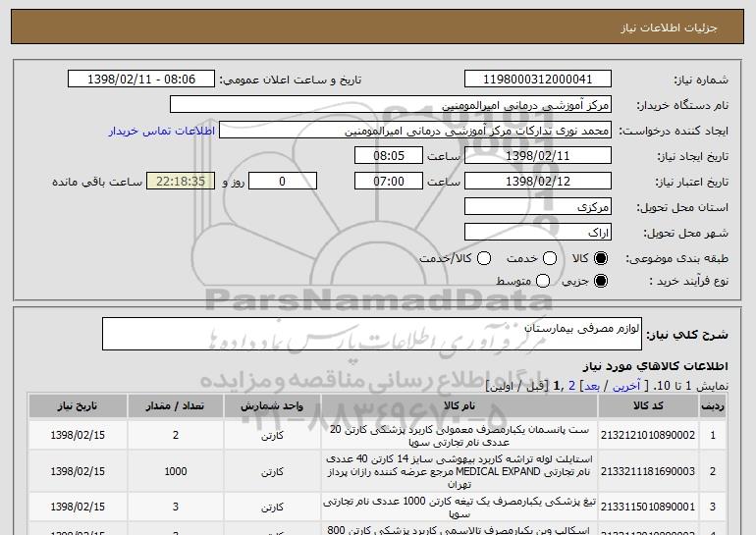Select the متوسط purchase type radio
The height and width of the screenshot is (535, 756).
click(543, 281)
